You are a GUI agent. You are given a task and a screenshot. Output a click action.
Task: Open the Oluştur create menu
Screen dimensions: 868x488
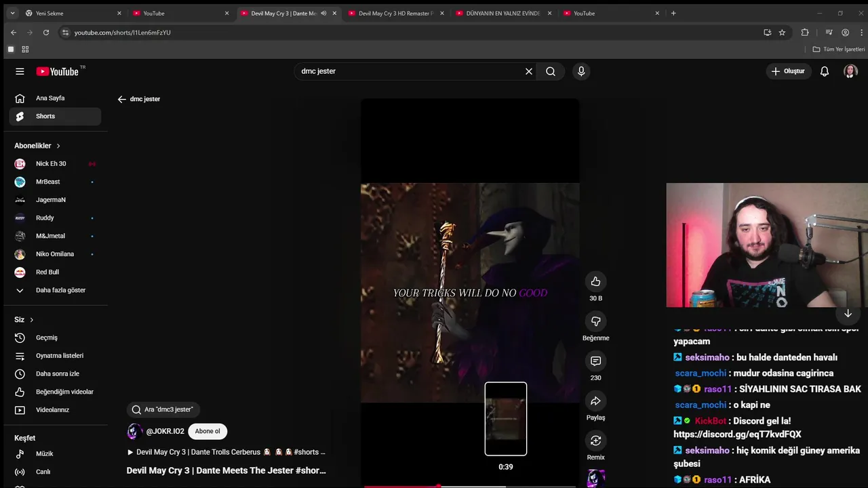(x=789, y=71)
